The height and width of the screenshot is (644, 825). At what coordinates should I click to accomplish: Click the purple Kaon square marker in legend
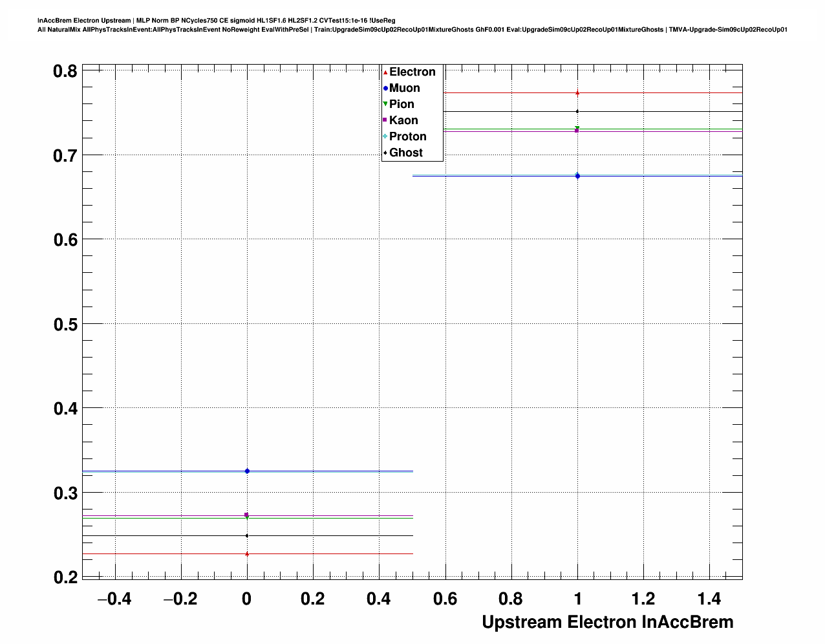[385, 120]
